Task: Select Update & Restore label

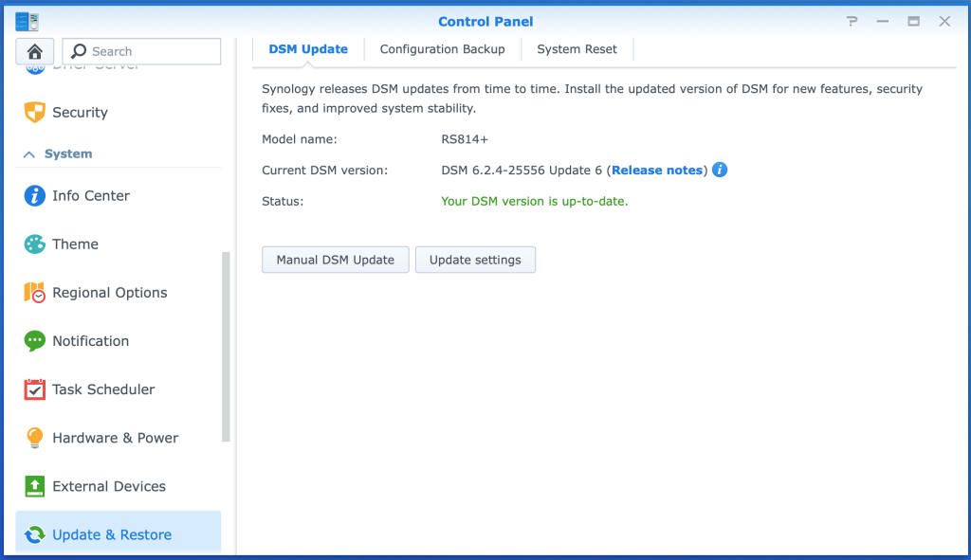Action: click(112, 534)
